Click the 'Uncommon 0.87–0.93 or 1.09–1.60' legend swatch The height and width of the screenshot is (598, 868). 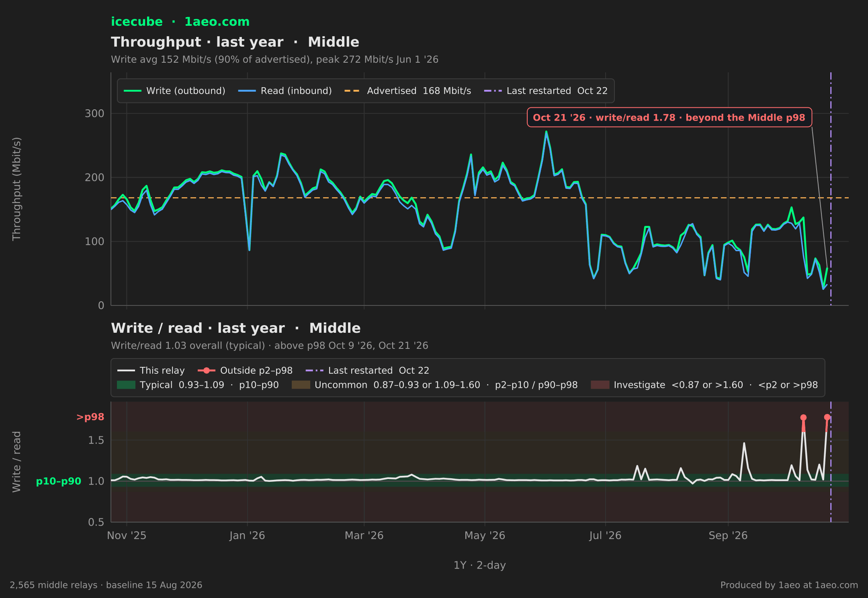[301, 385]
